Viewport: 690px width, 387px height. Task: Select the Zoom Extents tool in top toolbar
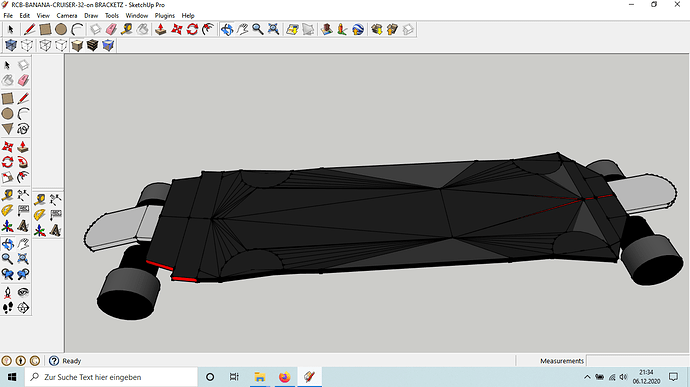click(x=273, y=29)
